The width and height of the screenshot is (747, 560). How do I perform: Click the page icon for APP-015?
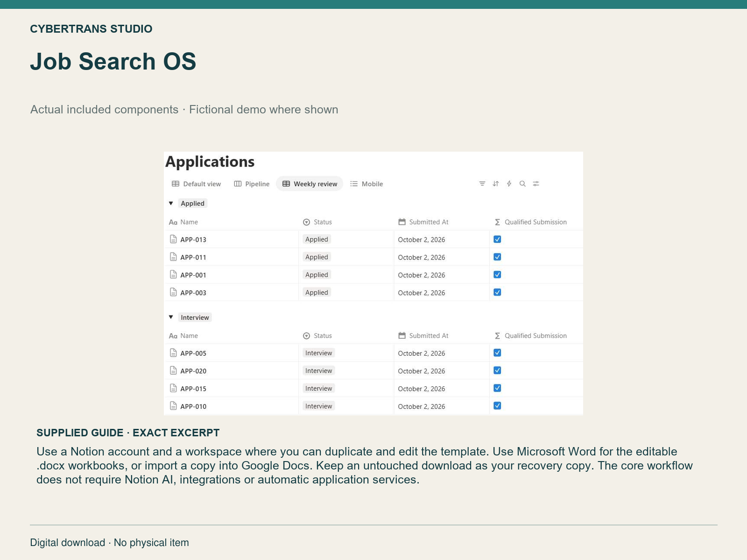coord(173,389)
